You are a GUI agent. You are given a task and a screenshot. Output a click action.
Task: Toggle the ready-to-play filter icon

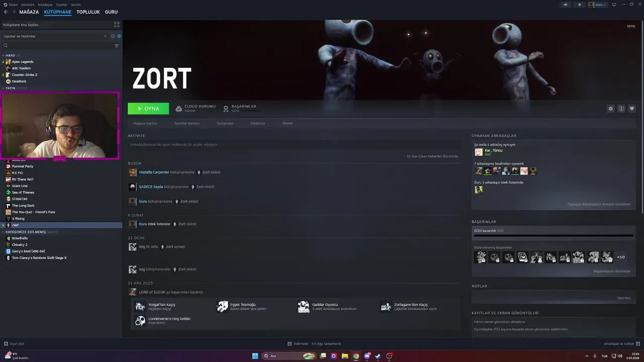pos(119,36)
